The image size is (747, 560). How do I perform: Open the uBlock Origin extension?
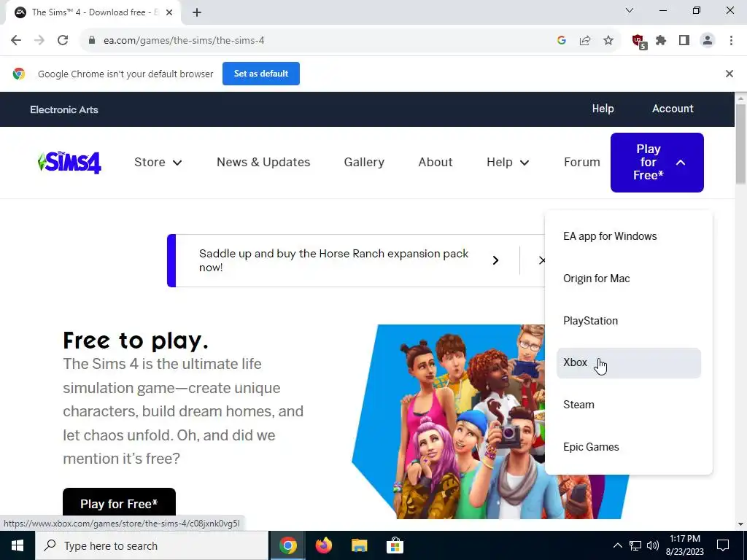(x=638, y=42)
